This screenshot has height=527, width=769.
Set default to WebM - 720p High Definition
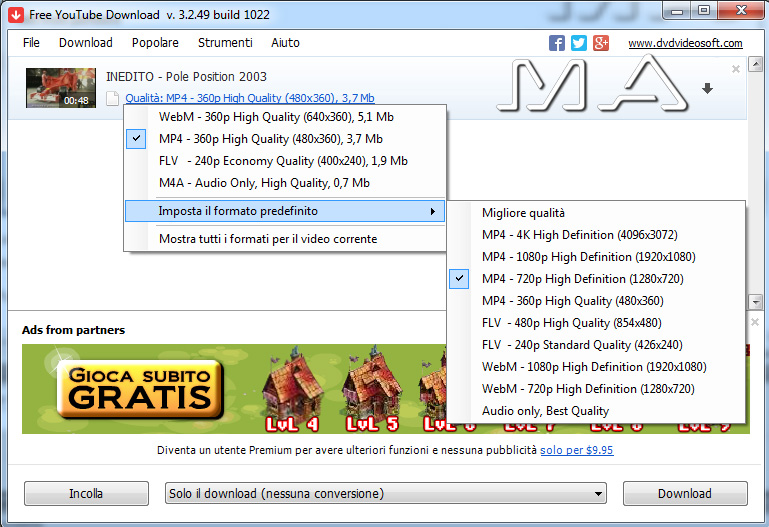pyautogui.click(x=596, y=389)
